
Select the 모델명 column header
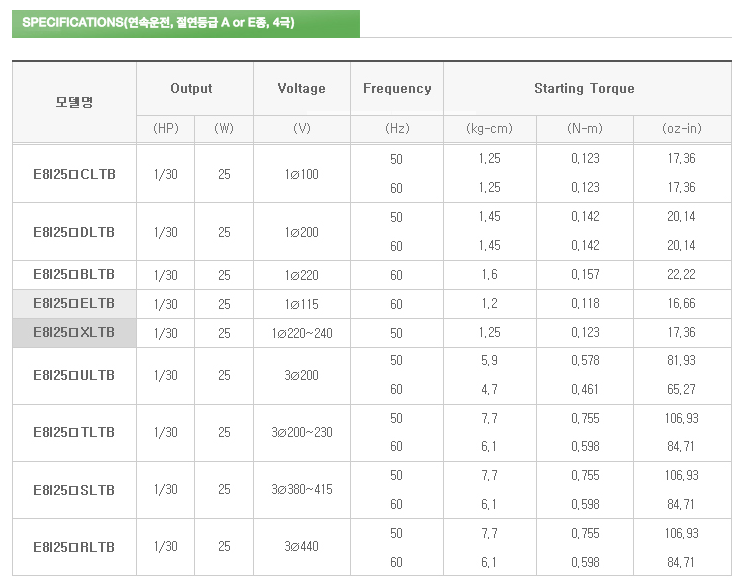click(x=74, y=102)
